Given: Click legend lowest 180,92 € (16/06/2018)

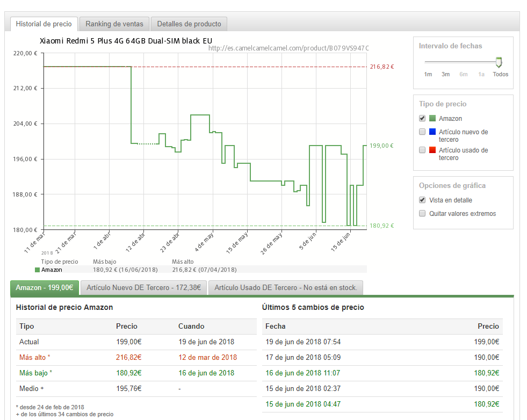Looking at the screenshot, I should 125,270.
